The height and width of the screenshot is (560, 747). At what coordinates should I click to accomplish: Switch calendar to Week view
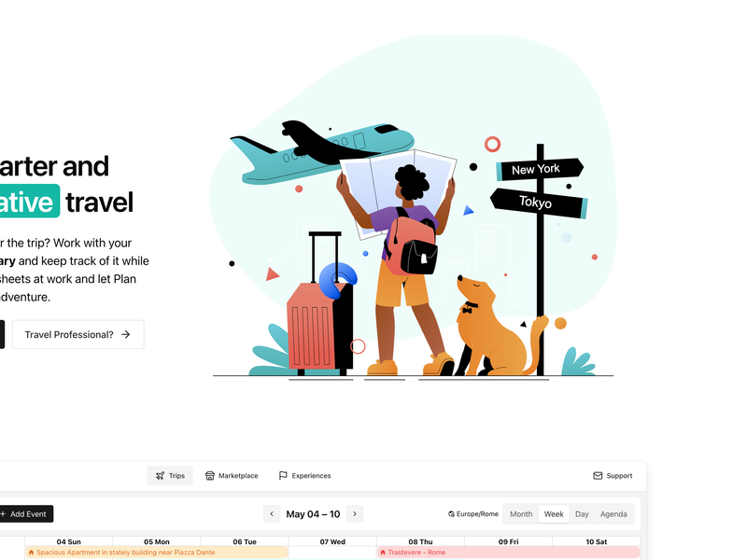pos(554,514)
